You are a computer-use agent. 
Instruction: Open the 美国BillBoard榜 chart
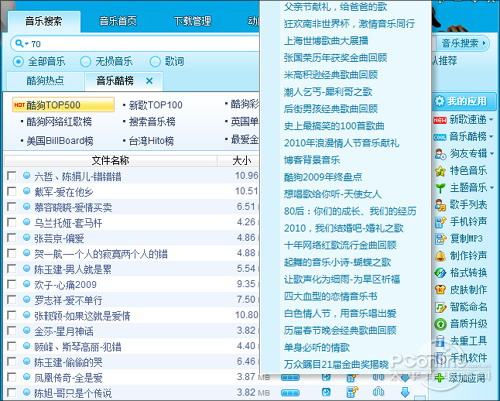click(x=60, y=141)
